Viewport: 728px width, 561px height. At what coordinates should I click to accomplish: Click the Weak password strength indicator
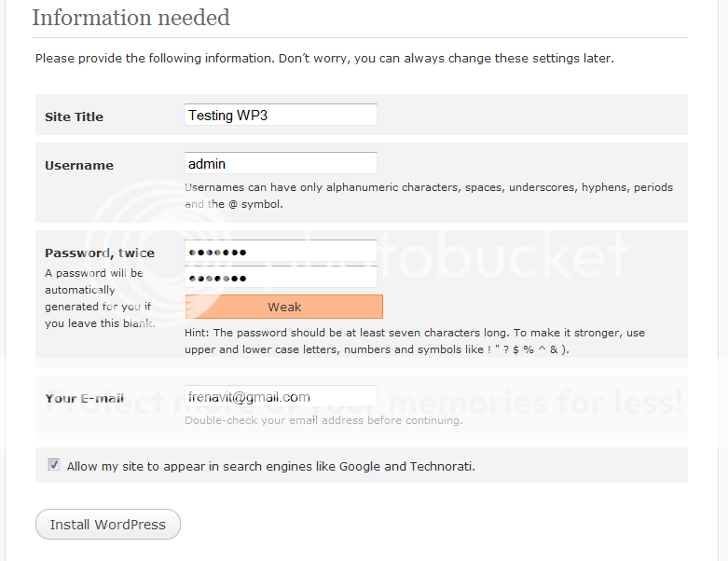tap(284, 307)
